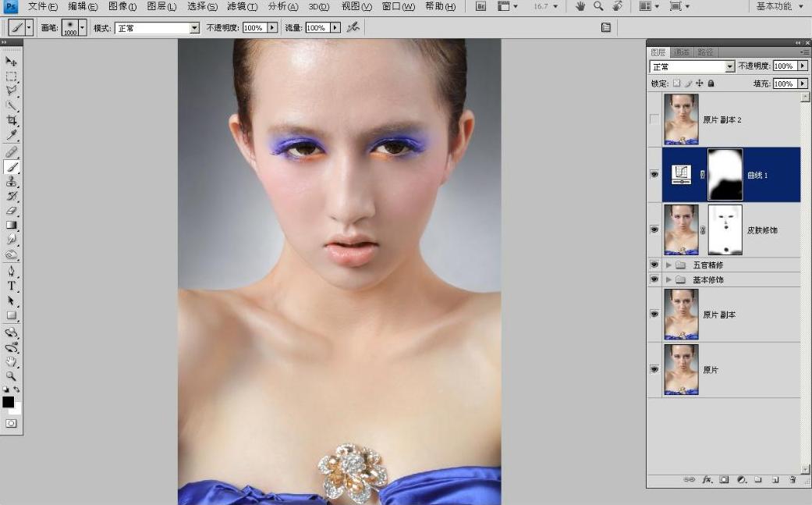Open the 滤镜 menu
Screen dimensions: 812x505
click(x=243, y=6)
